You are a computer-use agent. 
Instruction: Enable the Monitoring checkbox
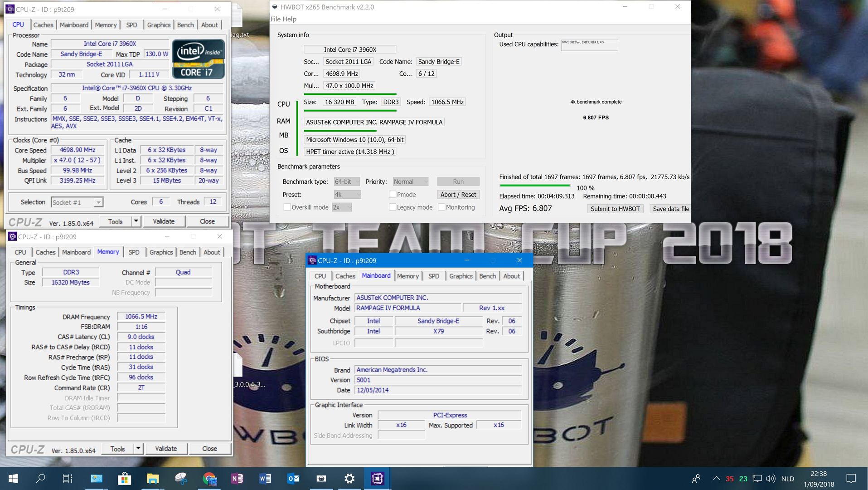441,207
